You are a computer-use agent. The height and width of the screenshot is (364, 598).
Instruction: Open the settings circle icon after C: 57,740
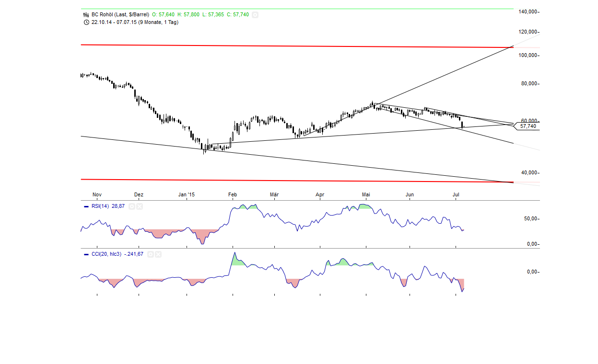(255, 14)
